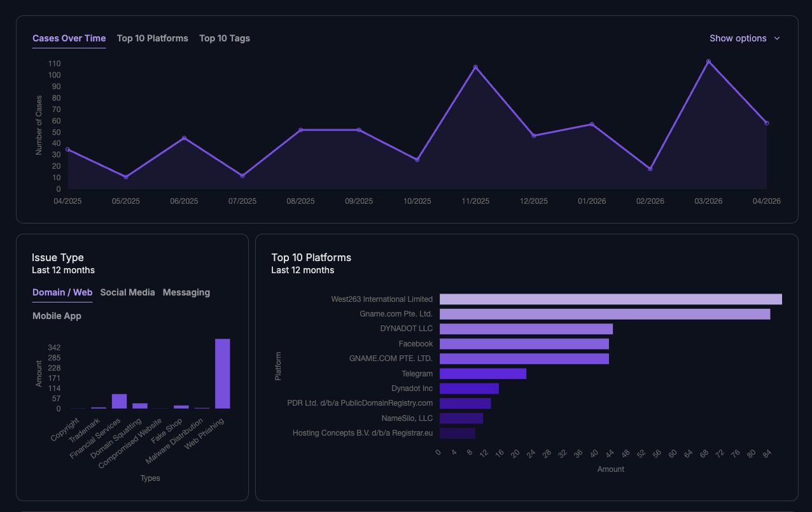Open the Cases Over Time view
Image resolution: width=812 pixels, height=512 pixels.
click(x=69, y=38)
